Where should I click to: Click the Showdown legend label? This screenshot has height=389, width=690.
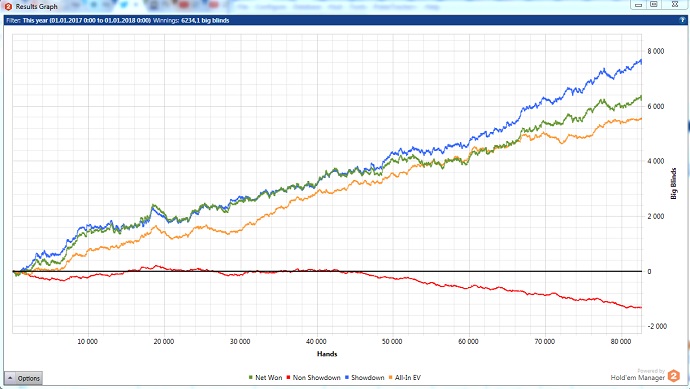(x=367, y=378)
